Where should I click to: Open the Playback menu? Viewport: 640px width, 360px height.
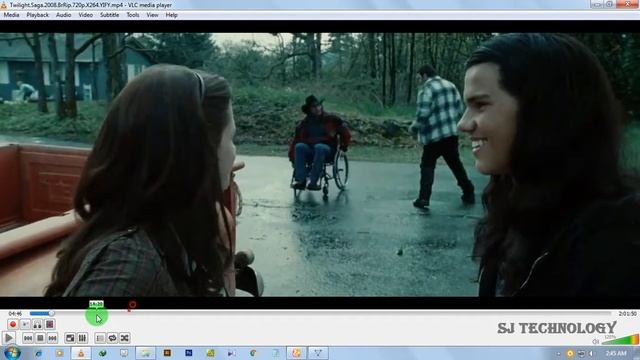coord(38,15)
